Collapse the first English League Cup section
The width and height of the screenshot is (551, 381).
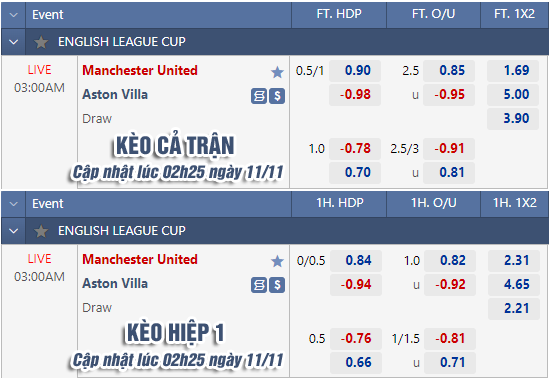click(x=13, y=42)
